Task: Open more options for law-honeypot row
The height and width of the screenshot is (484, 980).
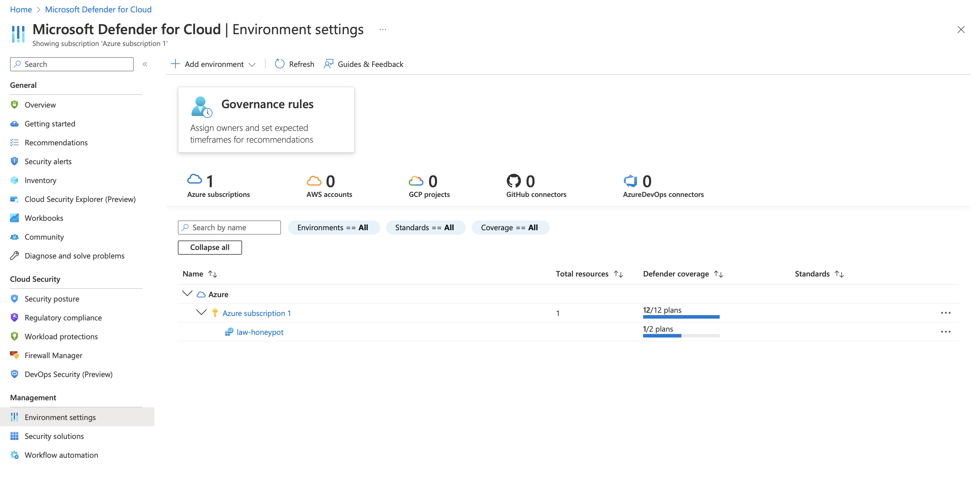Action: 945,332
